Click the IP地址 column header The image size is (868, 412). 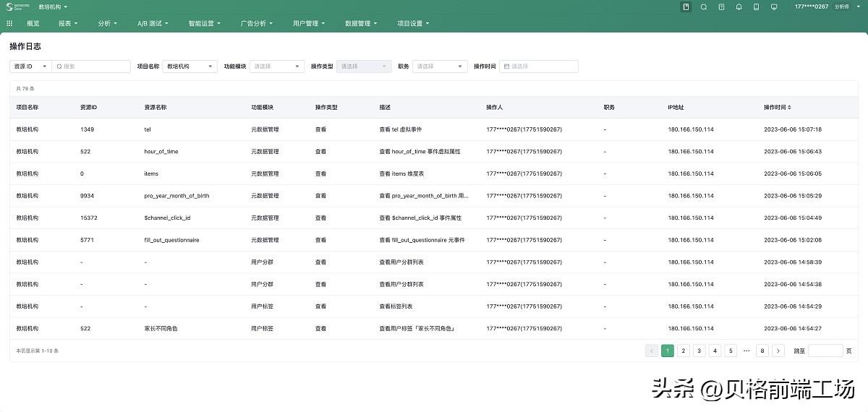(676, 107)
